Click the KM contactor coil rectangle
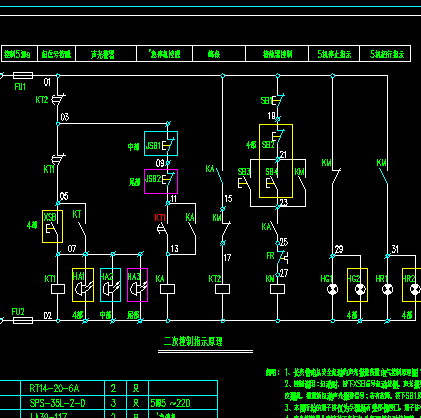 [277, 289]
